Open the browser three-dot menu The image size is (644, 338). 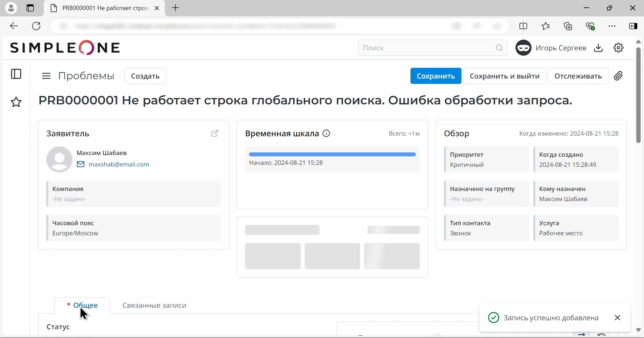pyautogui.click(x=612, y=26)
